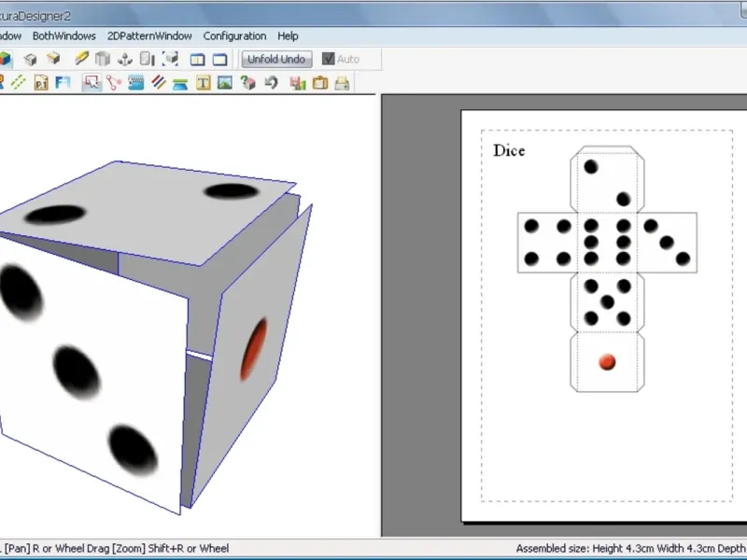Open the BothWindows menu
747x560 pixels.
[64, 36]
